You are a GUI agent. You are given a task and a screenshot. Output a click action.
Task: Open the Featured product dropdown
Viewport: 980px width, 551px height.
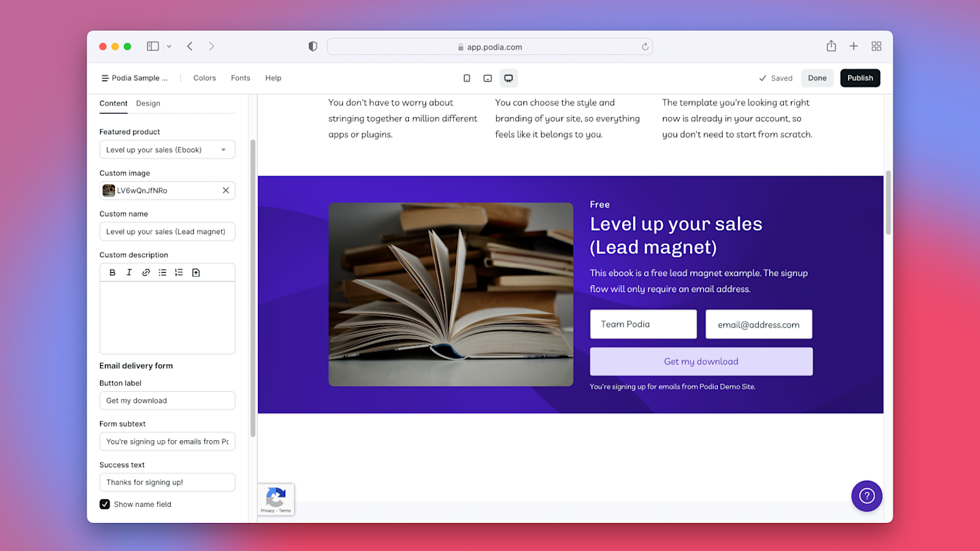167,150
